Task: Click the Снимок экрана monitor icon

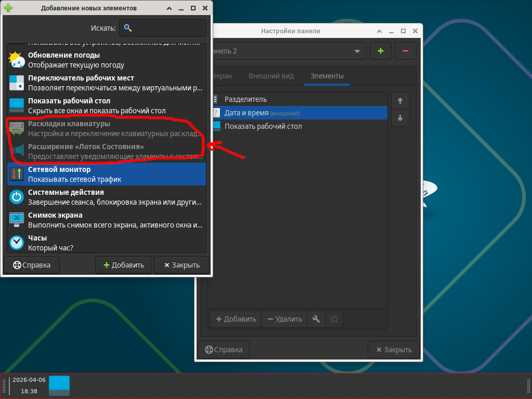Action: coord(16,220)
